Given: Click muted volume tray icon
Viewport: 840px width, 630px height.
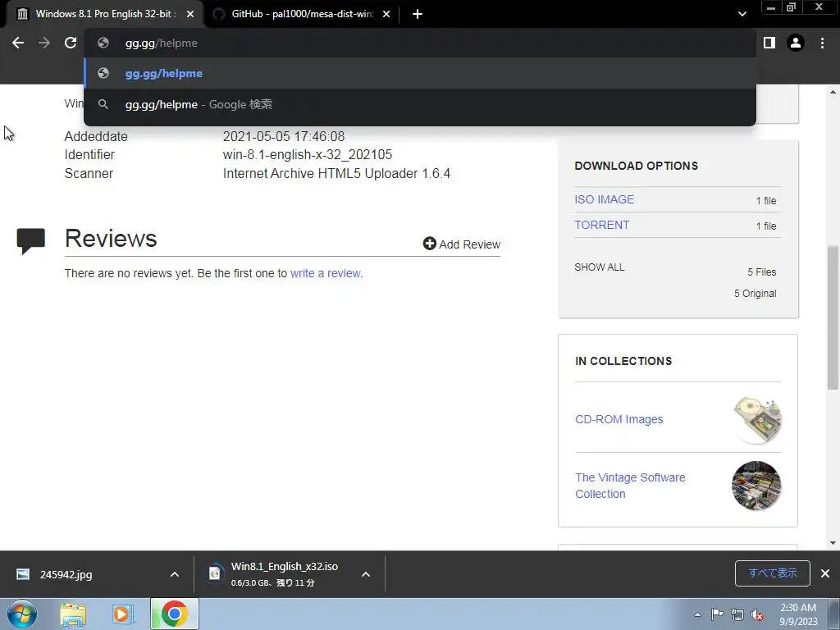Looking at the screenshot, I should click(757, 614).
